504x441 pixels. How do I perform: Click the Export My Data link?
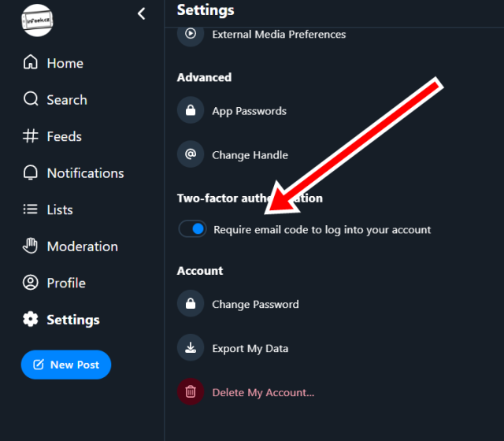pyautogui.click(x=250, y=348)
